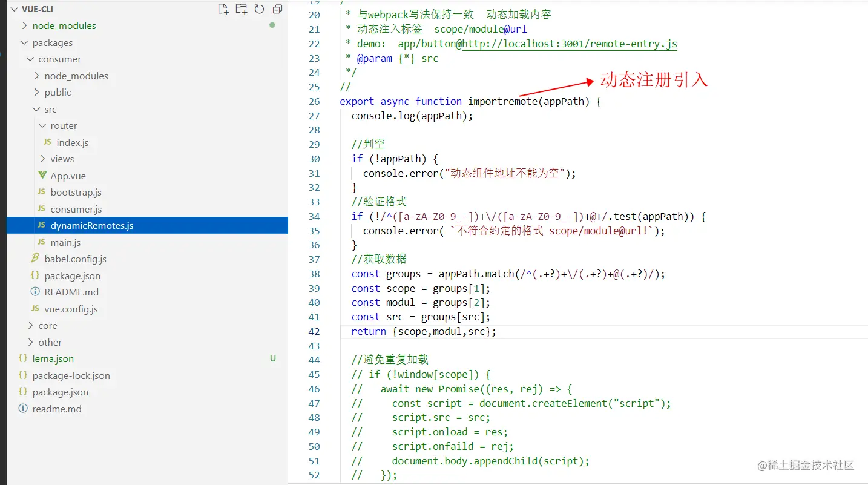Open readme.md at project root

(56, 409)
